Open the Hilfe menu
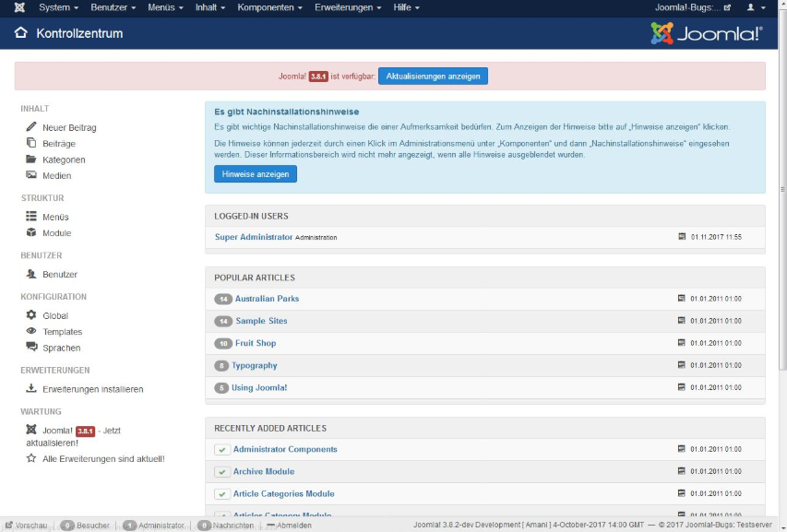 [x=405, y=8]
